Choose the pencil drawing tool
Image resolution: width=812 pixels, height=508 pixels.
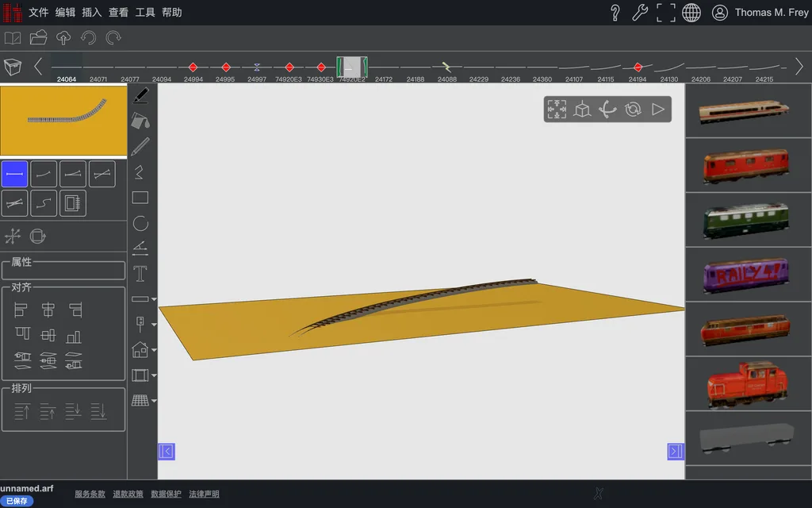[x=140, y=147]
